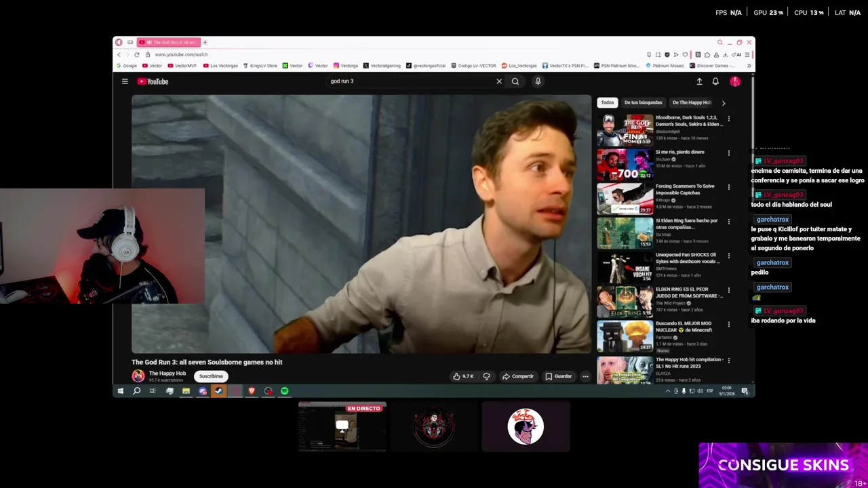Go back with browser back arrow
The image size is (868, 488).
[119, 54]
